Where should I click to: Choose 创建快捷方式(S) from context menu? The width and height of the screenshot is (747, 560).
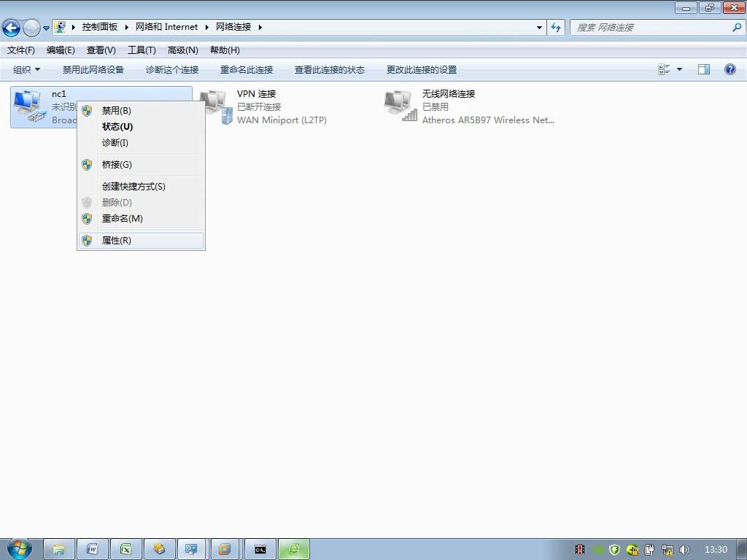point(142,187)
